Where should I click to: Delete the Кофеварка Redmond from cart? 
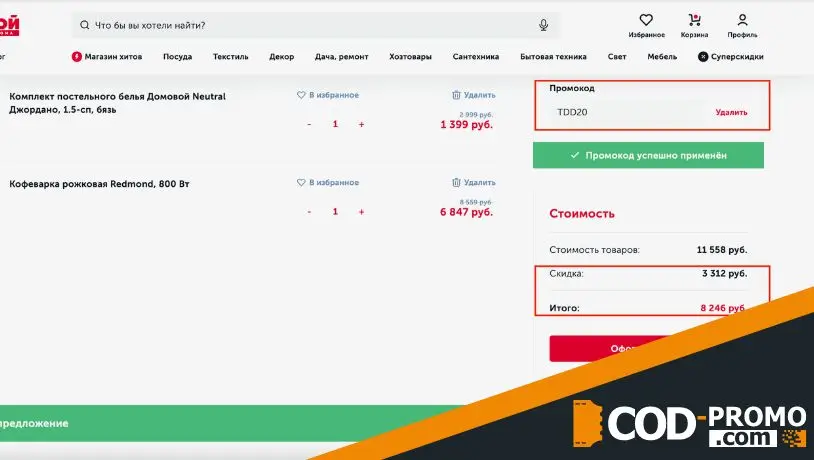[x=473, y=182]
